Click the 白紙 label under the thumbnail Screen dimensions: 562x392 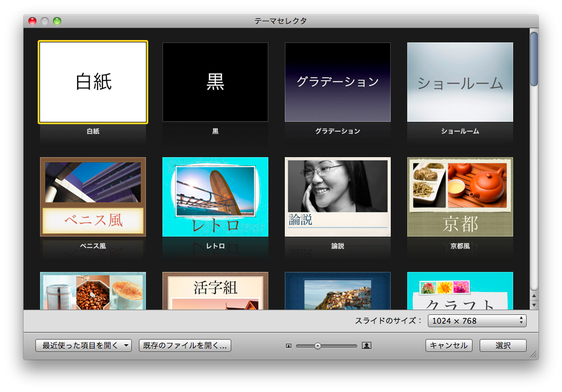tap(93, 131)
